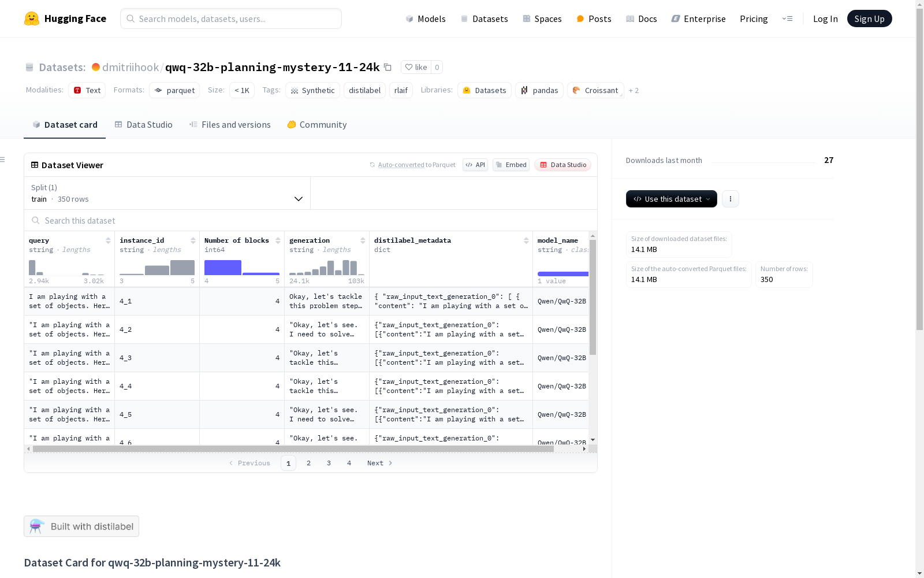Expand the Split train dropdown

click(x=167, y=193)
